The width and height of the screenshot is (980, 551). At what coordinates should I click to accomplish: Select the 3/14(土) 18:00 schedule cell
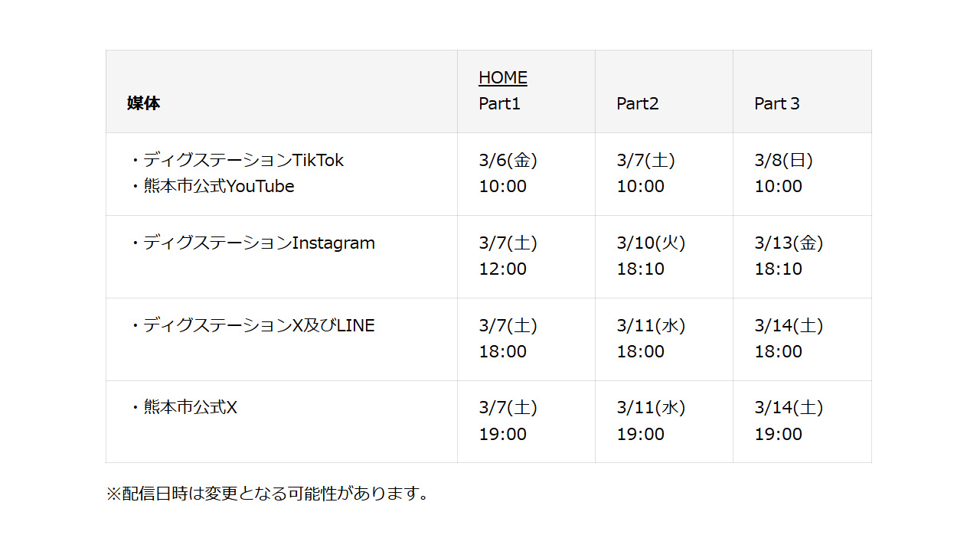coord(788,339)
